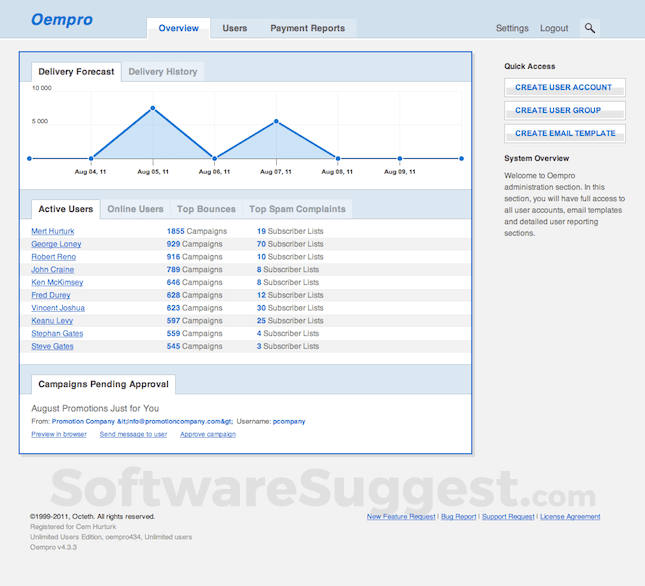
Task: Click Create User Group button
Action: point(564,110)
